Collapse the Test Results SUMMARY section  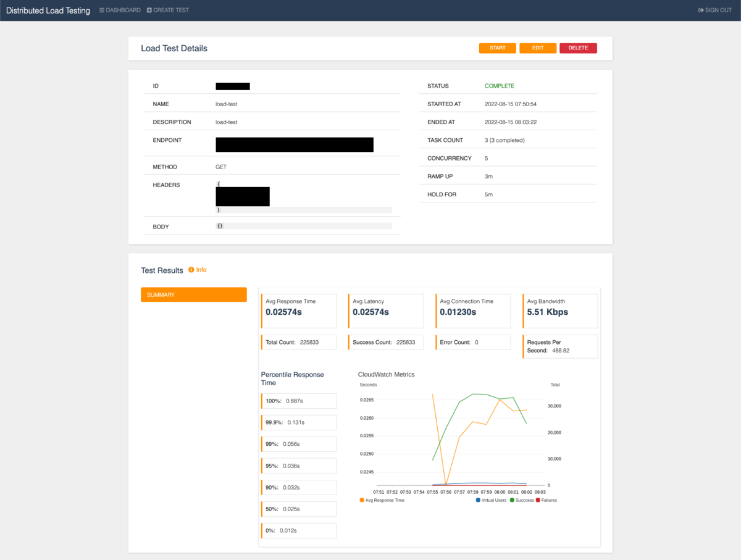coord(193,295)
